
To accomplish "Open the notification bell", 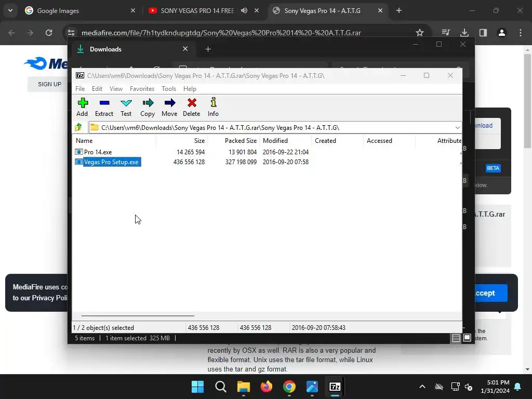I will coord(518,387).
